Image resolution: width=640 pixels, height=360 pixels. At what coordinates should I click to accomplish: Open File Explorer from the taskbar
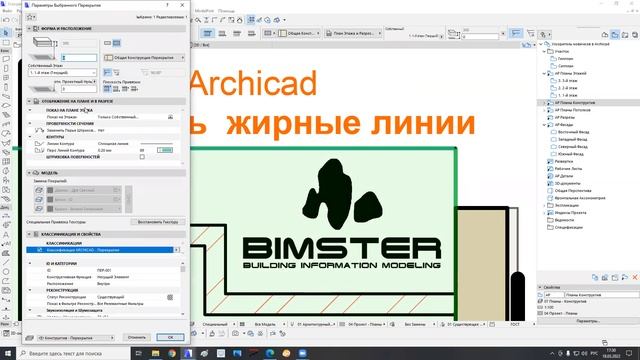tap(156, 353)
